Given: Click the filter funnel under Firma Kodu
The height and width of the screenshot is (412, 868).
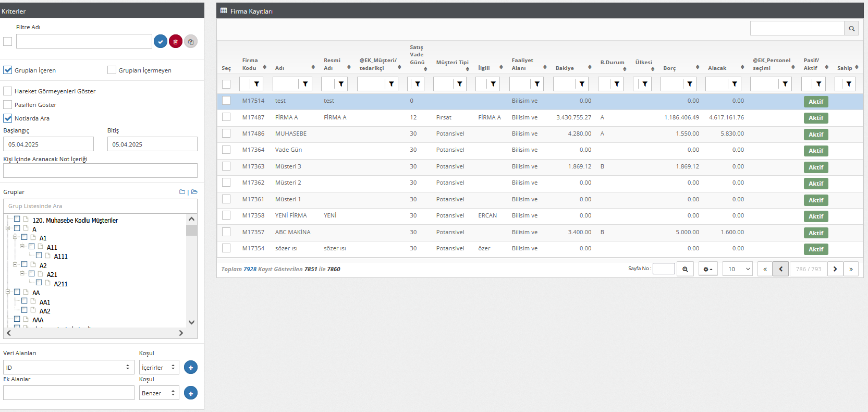Looking at the screenshot, I should coord(256,84).
